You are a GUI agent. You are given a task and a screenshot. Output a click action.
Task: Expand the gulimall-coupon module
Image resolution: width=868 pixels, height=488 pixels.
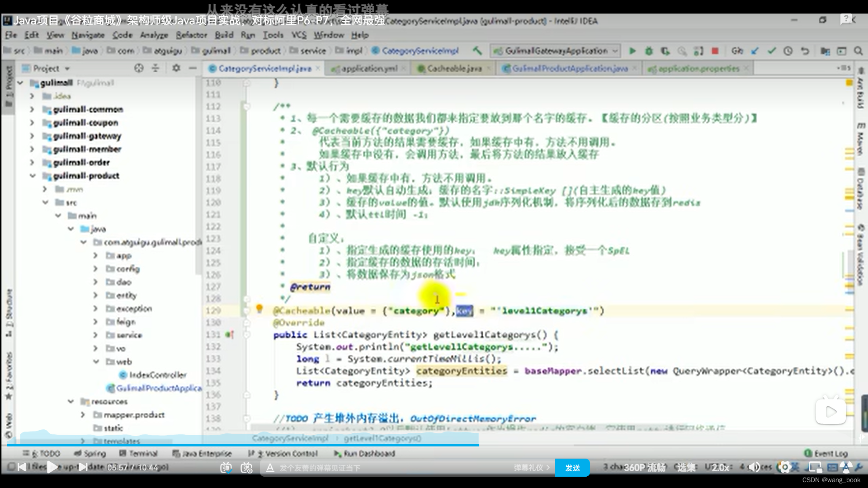coord(32,122)
